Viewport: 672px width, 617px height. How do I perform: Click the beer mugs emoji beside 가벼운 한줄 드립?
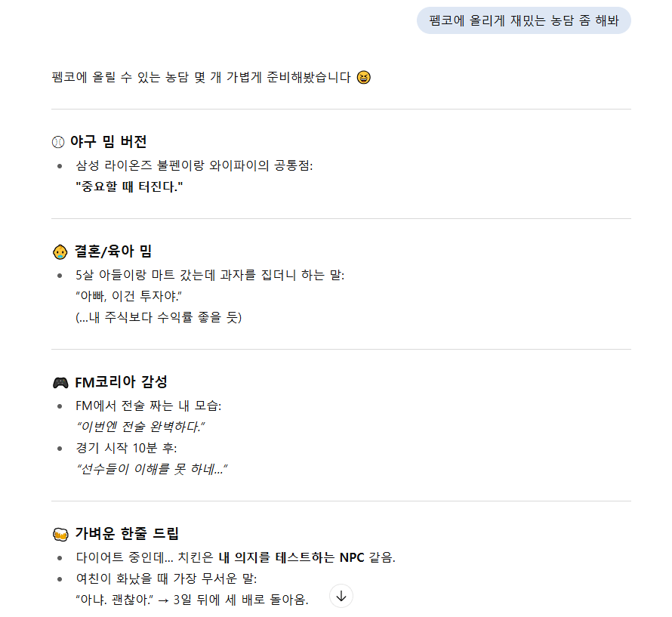click(60, 534)
